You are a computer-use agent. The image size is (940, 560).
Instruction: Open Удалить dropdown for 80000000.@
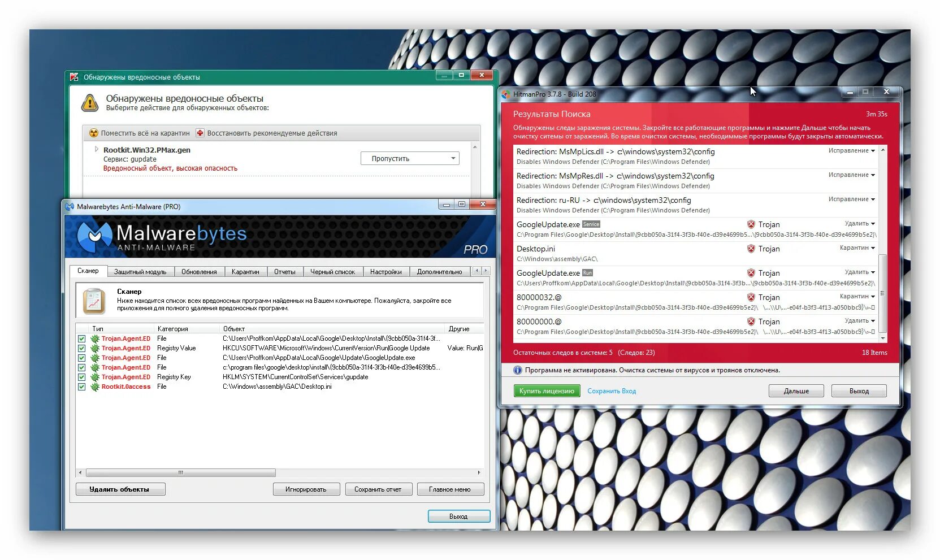(859, 321)
